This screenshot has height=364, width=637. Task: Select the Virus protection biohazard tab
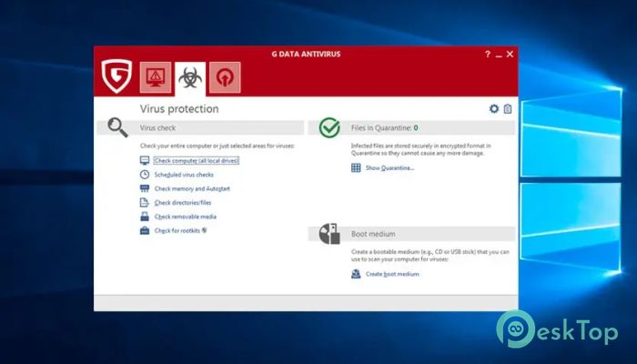(x=190, y=79)
